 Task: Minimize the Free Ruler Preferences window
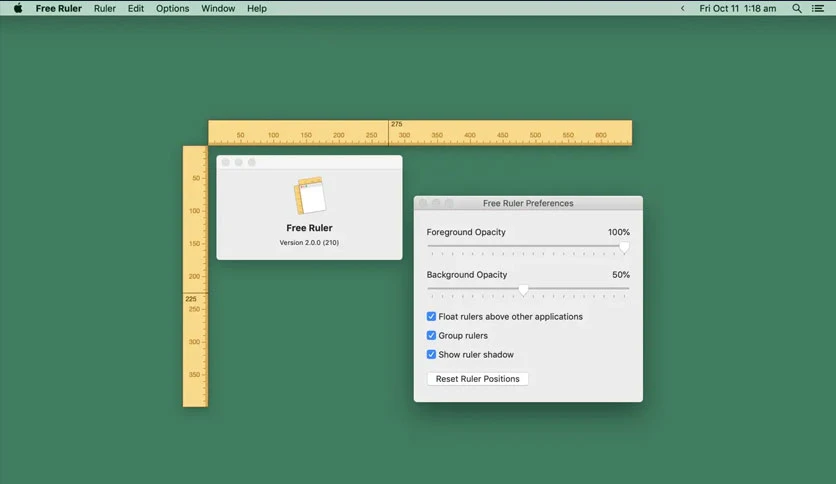coord(436,203)
